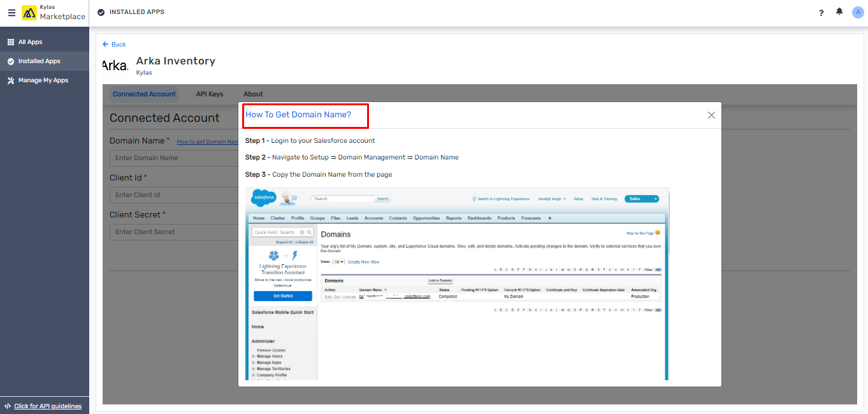Click the Step 3 Copy Domain Name instruction
Screen dimensions: 868x414
click(x=319, y=174)
